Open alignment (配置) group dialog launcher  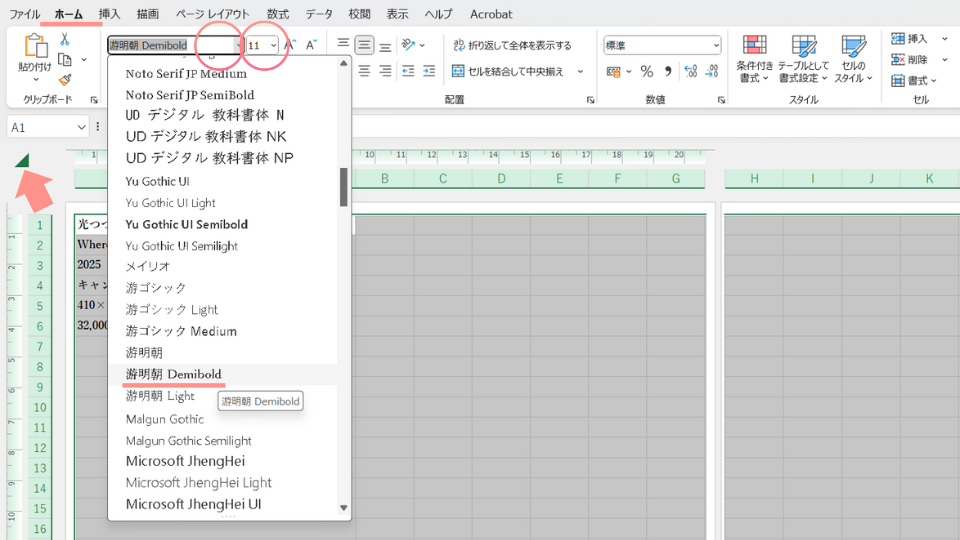[590, 100]
